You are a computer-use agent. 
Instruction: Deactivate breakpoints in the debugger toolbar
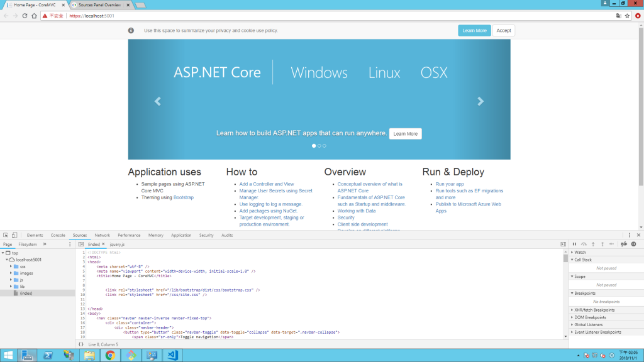point(624,244)
